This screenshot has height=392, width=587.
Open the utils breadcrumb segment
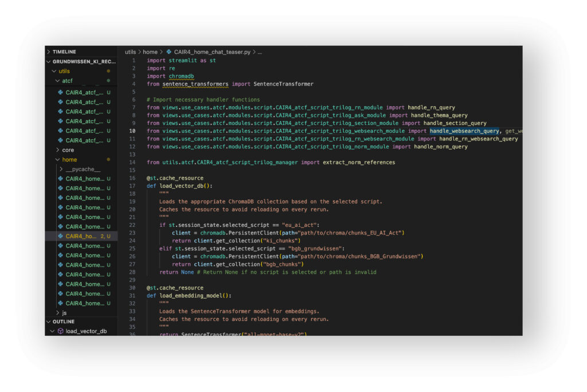[x=130, y=52]
